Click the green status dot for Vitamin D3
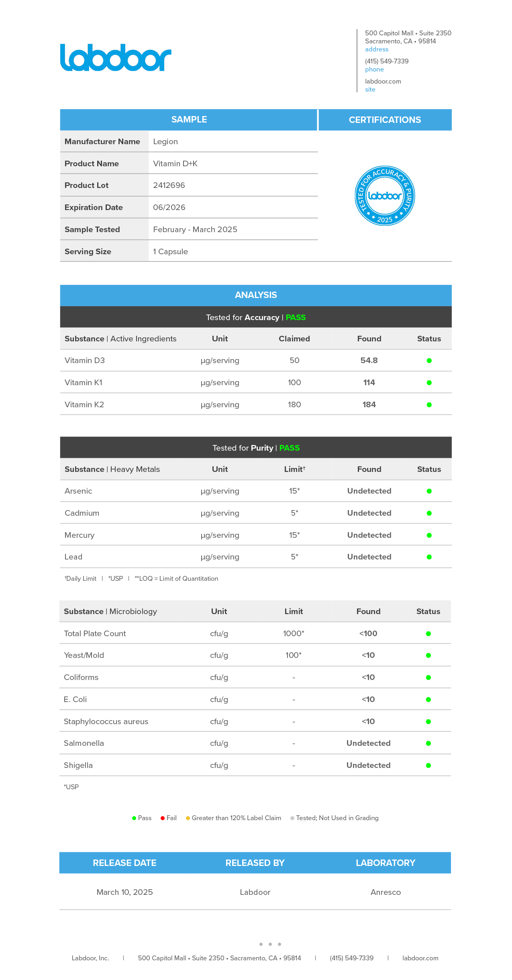Image resolution: width=512 pixels, height=980 pixels. coord(429,361)
